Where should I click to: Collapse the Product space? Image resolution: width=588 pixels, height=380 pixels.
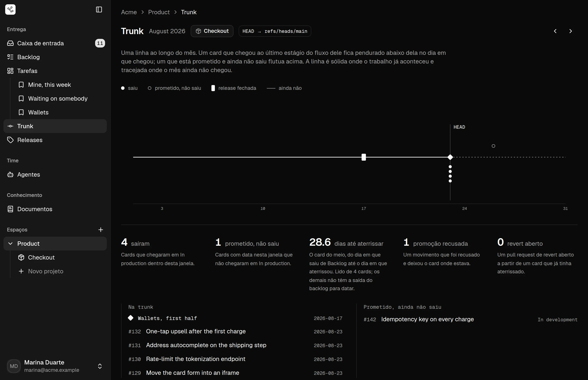click(10, 244)
